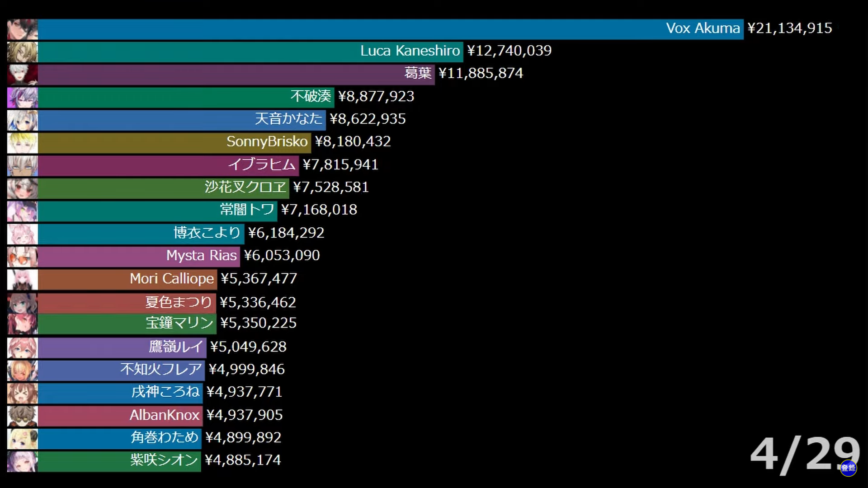Screen dimensions: 868x488
Task: Click the ¥8,622,935 amount value
Action: (368, 119)
